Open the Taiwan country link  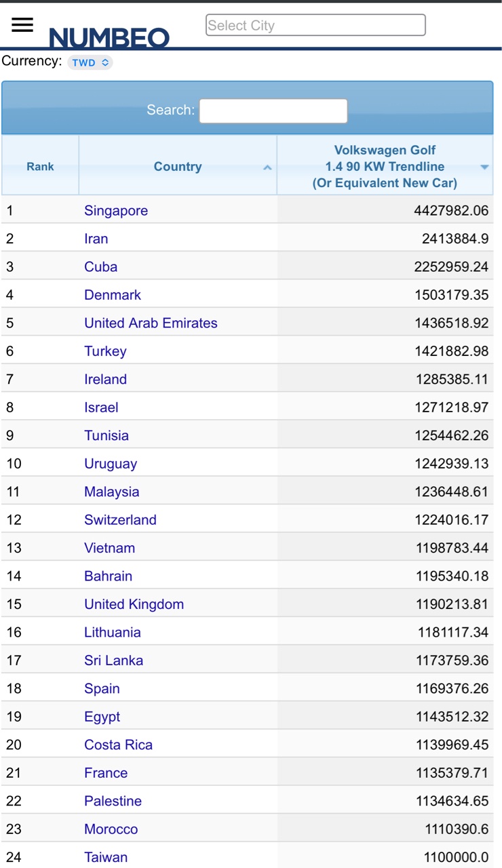(x=106, y=857)
